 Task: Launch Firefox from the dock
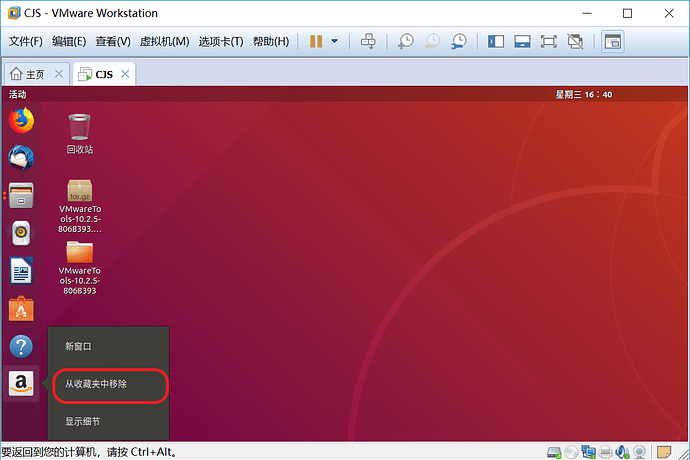click(21, 120)
